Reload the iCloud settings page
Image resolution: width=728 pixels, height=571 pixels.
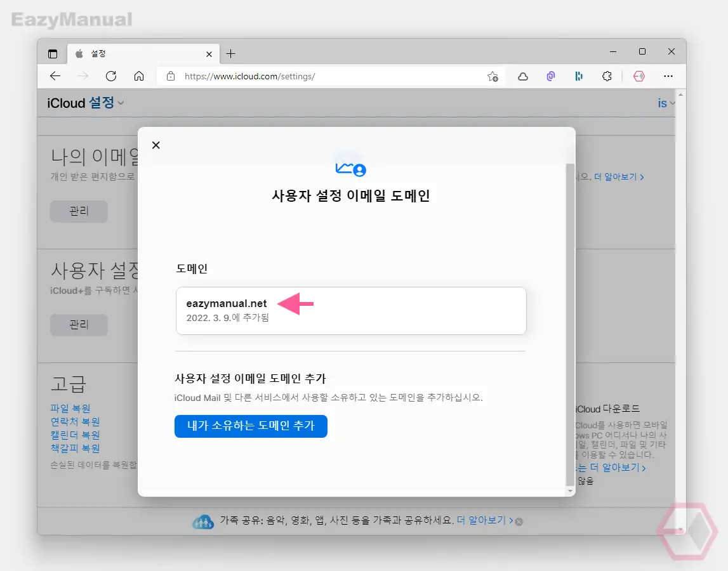tap(111, 76)
